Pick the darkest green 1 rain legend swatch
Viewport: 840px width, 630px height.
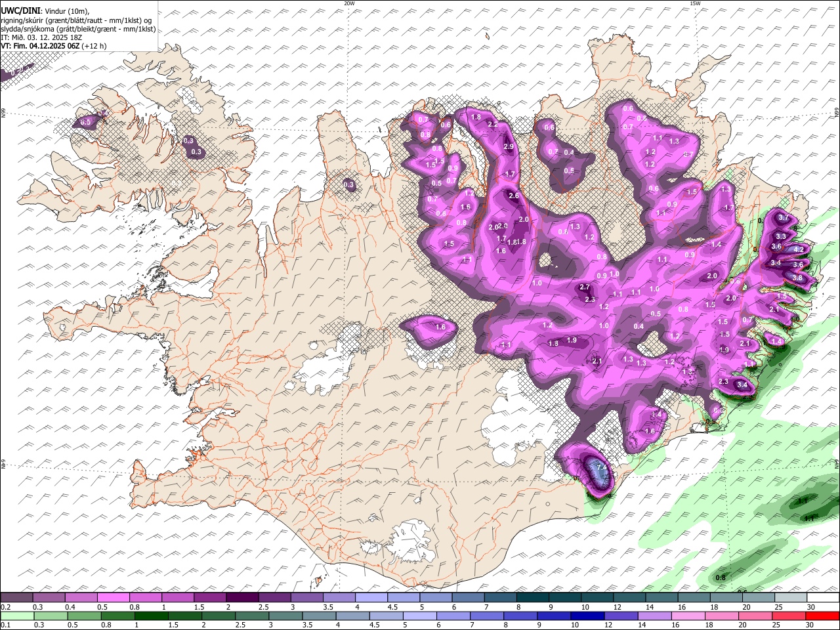point(151,616)
